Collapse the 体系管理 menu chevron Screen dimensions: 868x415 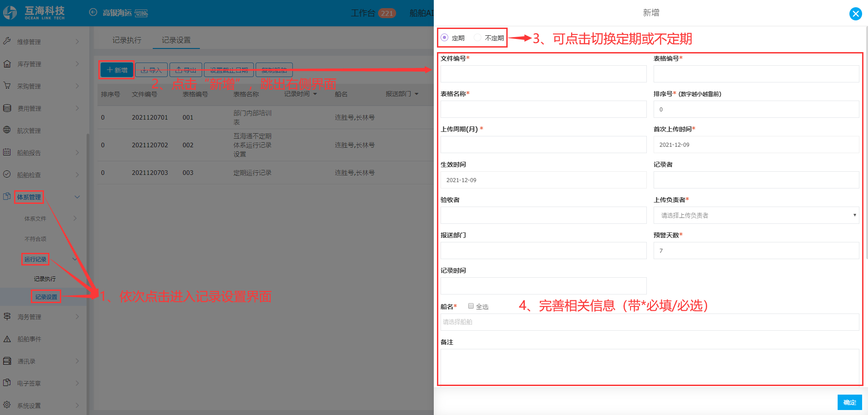pos(77,197)
